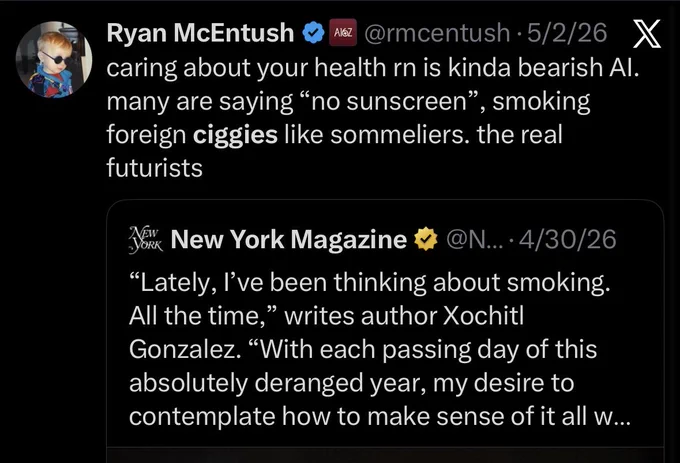Viewport: 680px width, 463px height.
Task: Open the New York Magazine logo avatar
Action: (146, 240)
